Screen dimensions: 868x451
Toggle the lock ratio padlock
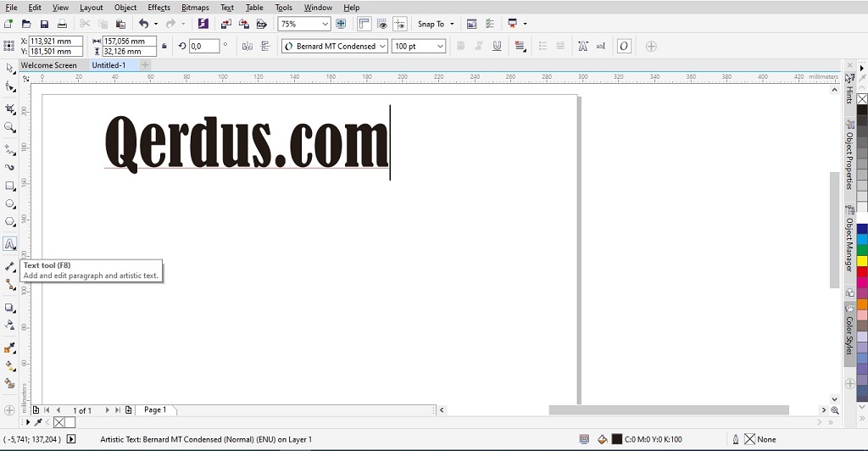tap(164, 47)
